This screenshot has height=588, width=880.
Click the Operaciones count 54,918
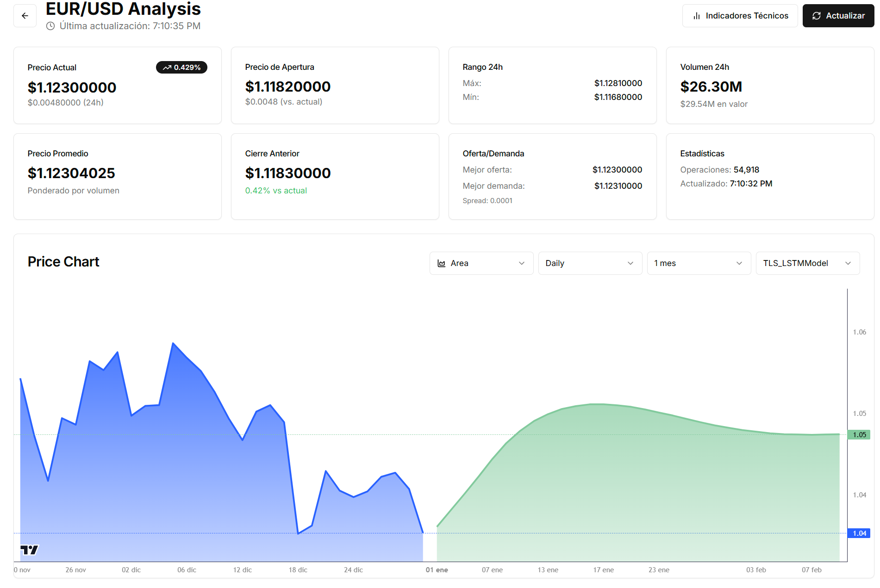coord(746,170)
